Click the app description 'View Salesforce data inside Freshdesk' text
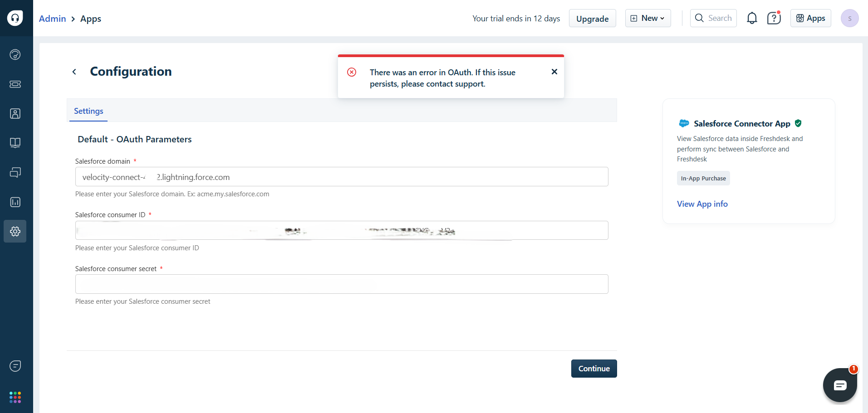868x413 pixels. (740, 149)
